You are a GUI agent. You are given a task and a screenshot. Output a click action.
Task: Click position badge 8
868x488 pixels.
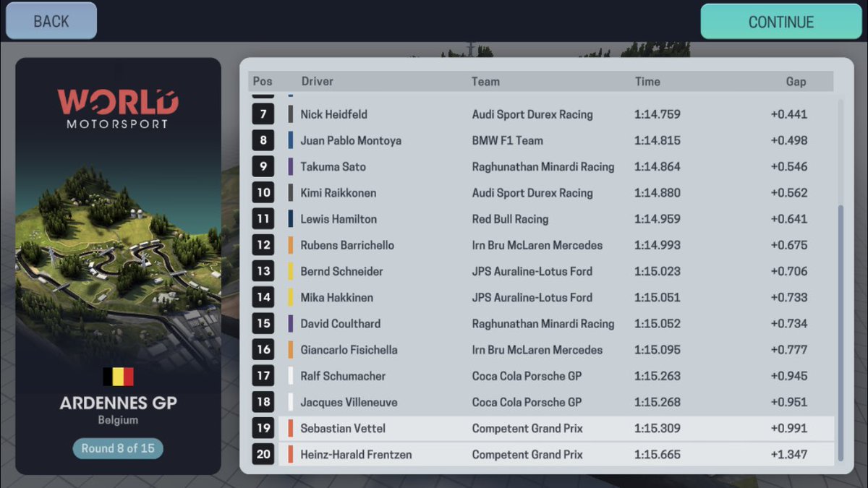[263, 140]
